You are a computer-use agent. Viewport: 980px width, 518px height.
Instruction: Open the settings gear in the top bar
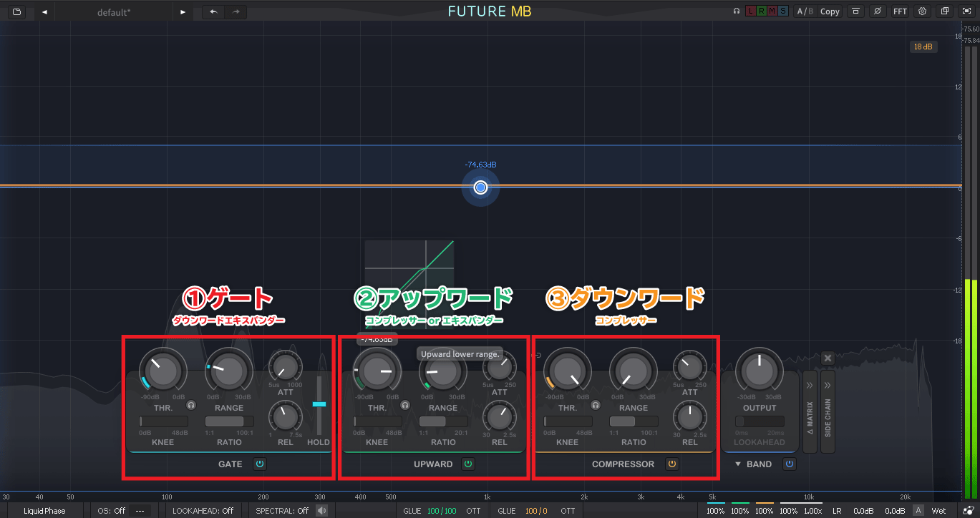(x=922, y=11)
